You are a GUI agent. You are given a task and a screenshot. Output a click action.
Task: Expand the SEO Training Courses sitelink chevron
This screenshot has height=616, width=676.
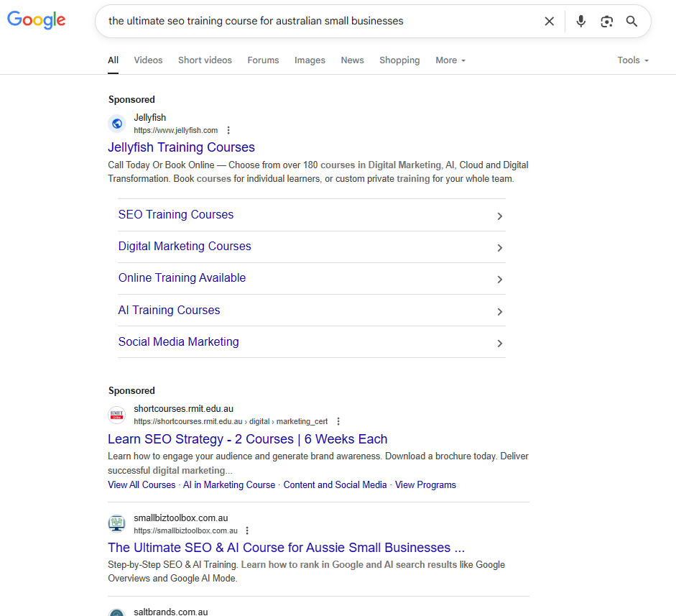pos(500,216)
